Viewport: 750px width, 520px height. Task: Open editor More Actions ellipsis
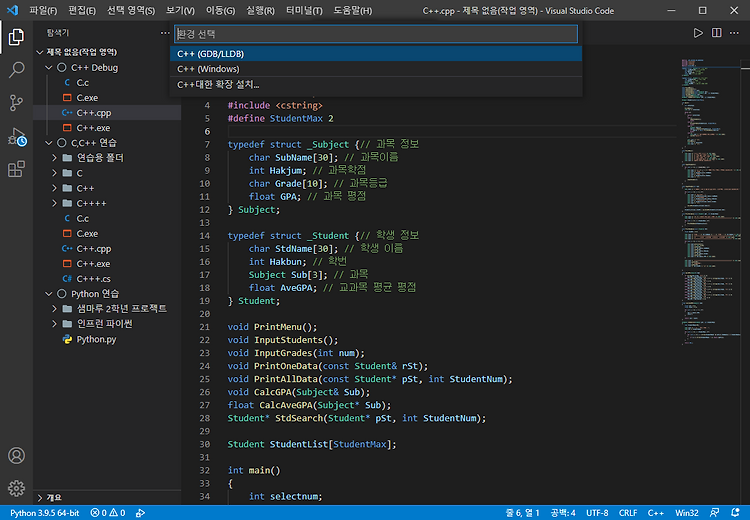pos(734,33)
